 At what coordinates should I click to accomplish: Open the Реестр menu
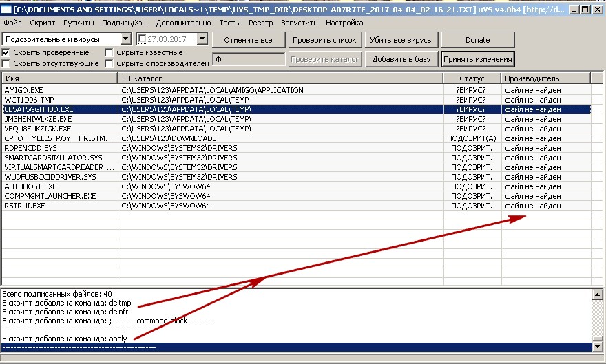pyautogui.click(x=260, y=23)
